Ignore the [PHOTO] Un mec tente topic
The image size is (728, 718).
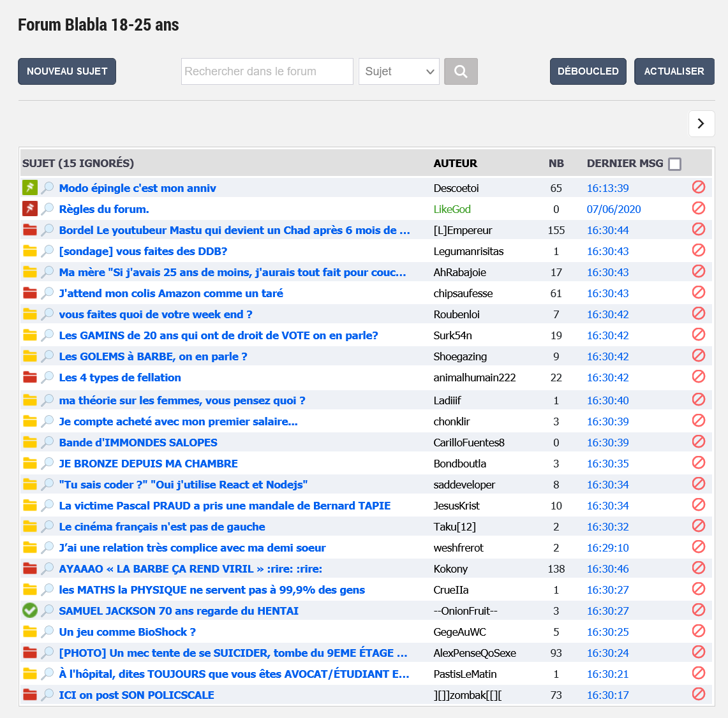coord(698,652)
